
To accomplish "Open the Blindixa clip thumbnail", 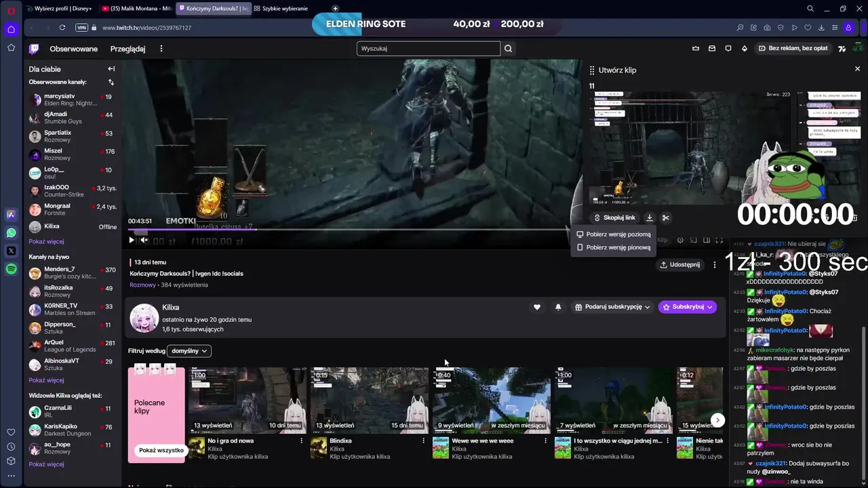I will [370, 400].
